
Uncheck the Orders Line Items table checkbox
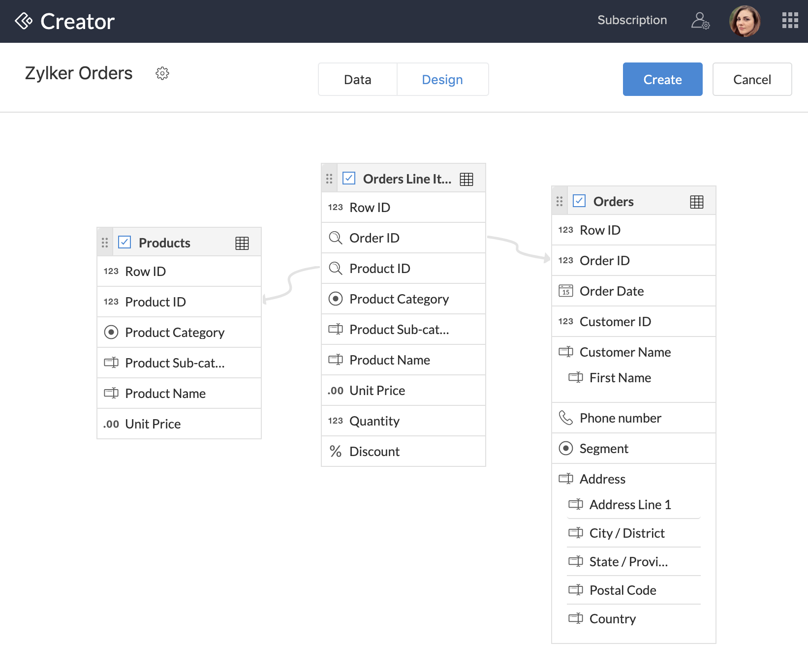point(349,178)
